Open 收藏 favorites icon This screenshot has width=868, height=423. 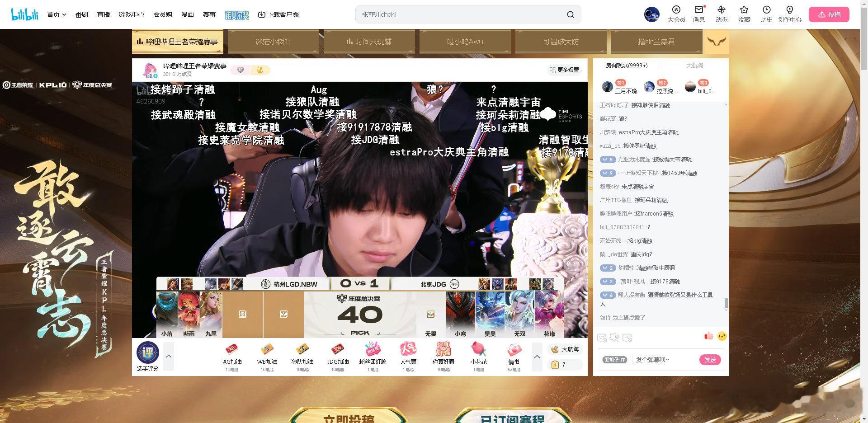744,14
